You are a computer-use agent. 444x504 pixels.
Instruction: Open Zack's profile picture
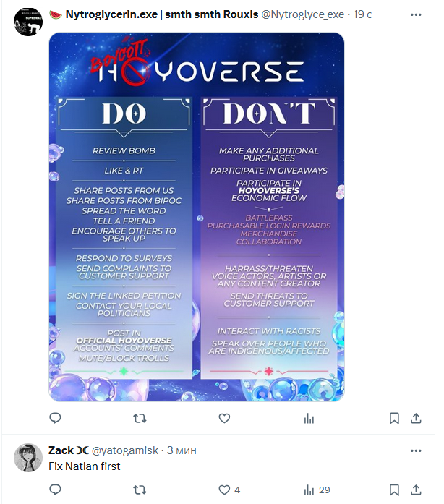[x=28, y=458]
